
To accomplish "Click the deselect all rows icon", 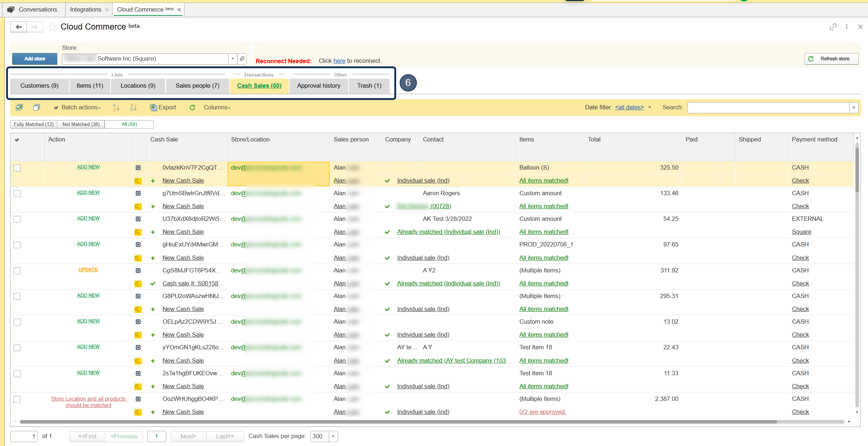I will [x=36, y=107].
